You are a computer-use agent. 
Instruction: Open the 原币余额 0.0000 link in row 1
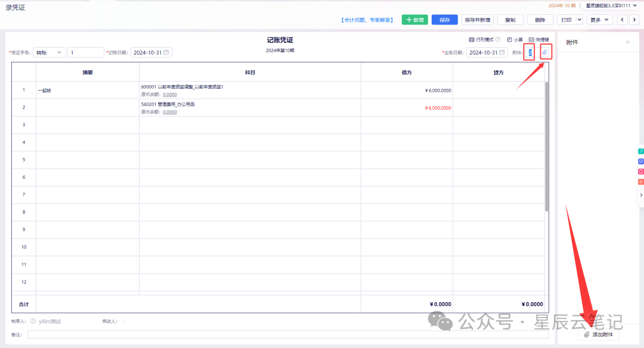(x=170, y=94)
